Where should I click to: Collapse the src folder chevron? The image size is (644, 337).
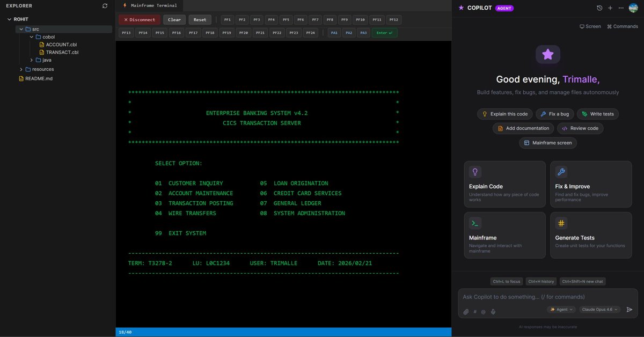[21, 29]
